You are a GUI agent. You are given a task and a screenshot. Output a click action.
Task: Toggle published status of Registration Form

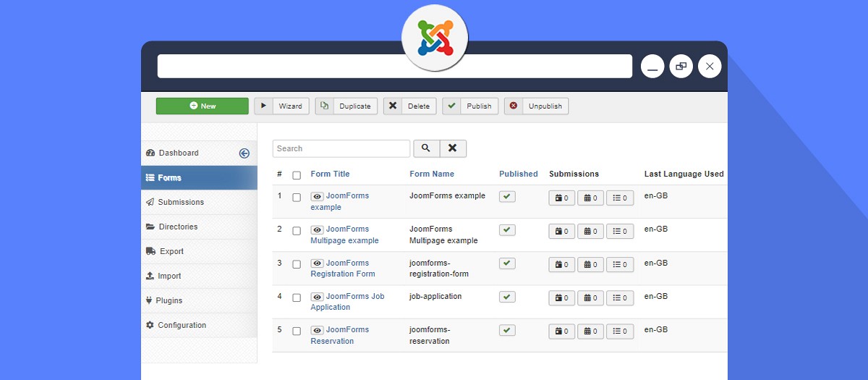pos(508,263)
